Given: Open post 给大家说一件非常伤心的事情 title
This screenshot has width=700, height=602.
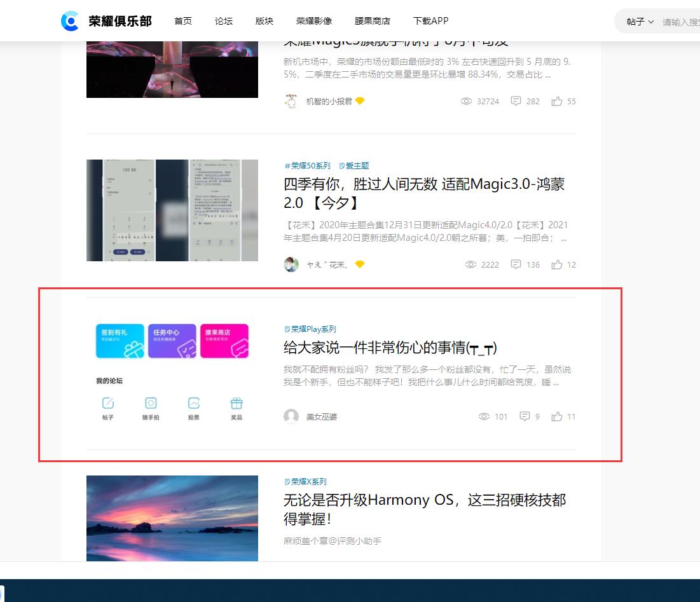Looking at the screenshot, I should click(390, 348).
